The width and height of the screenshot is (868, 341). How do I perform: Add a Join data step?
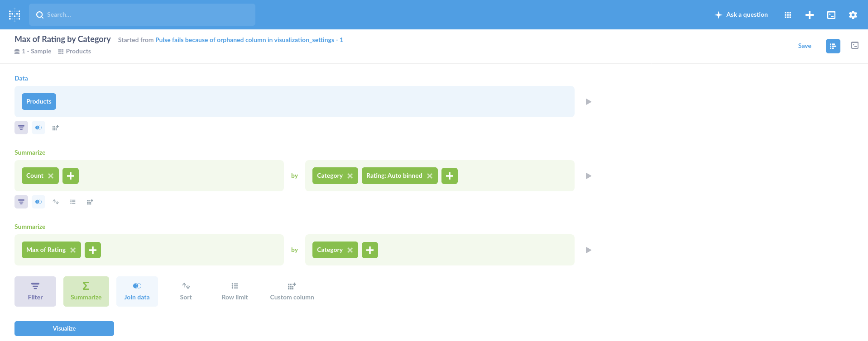click(137, 291)
